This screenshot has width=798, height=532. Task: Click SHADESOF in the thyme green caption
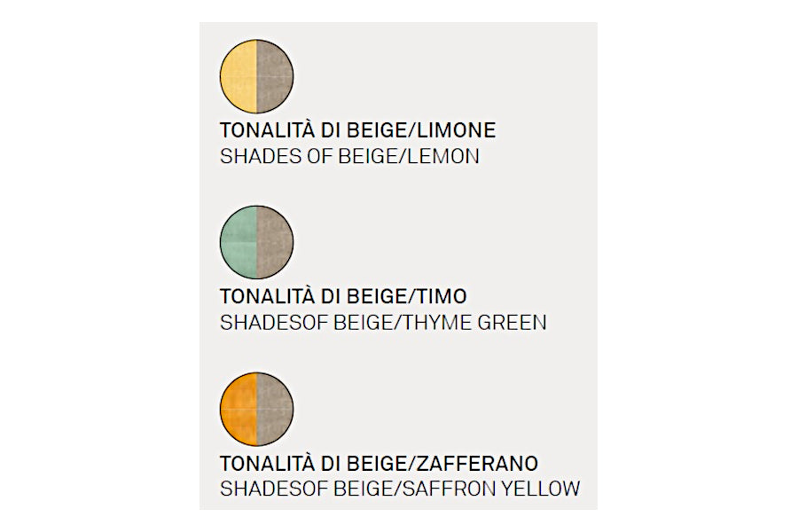(260, 323)
